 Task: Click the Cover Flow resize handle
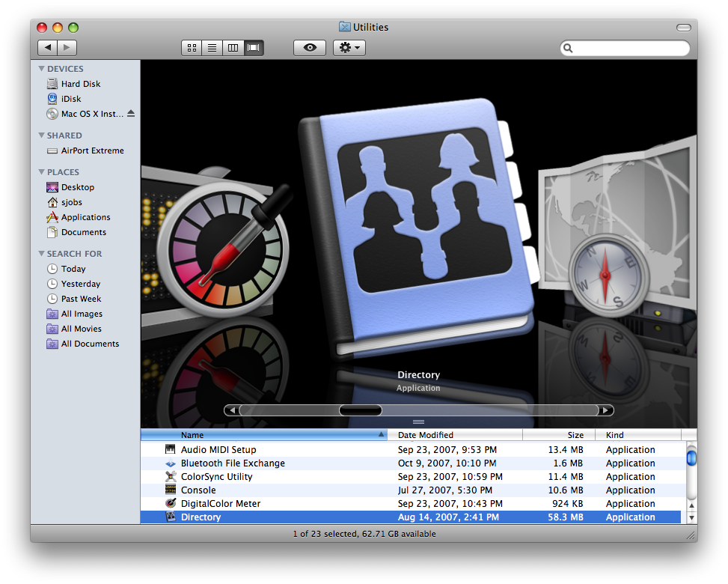click(418, 422)
